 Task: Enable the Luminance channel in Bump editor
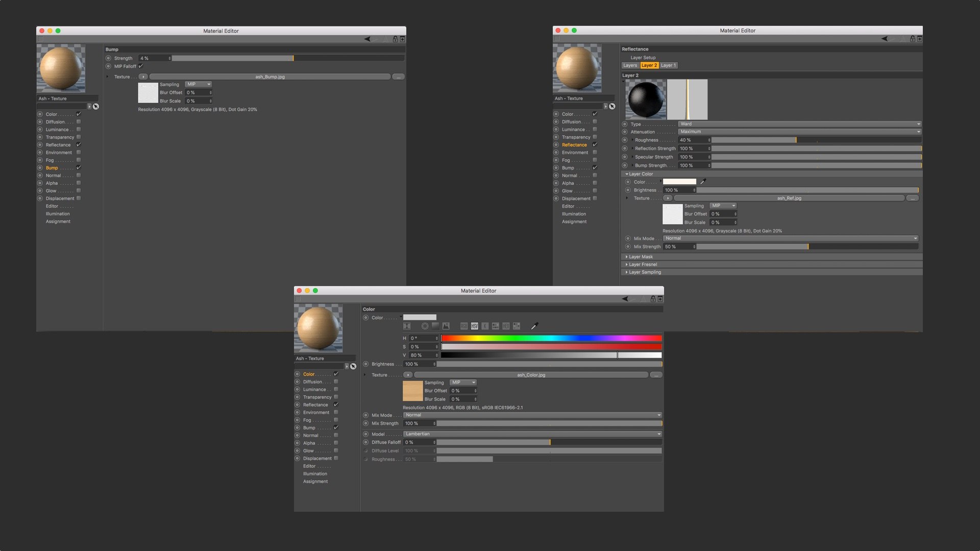click(x=79, y=130)
